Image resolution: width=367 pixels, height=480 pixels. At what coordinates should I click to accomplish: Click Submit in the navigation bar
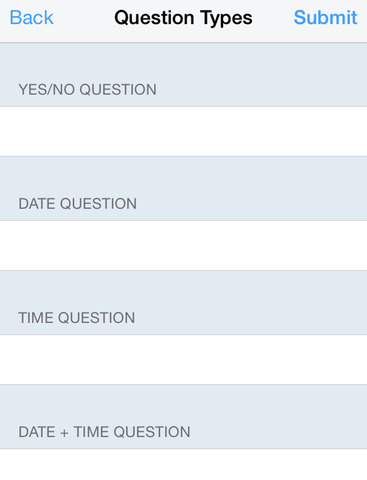pos(325,18)
